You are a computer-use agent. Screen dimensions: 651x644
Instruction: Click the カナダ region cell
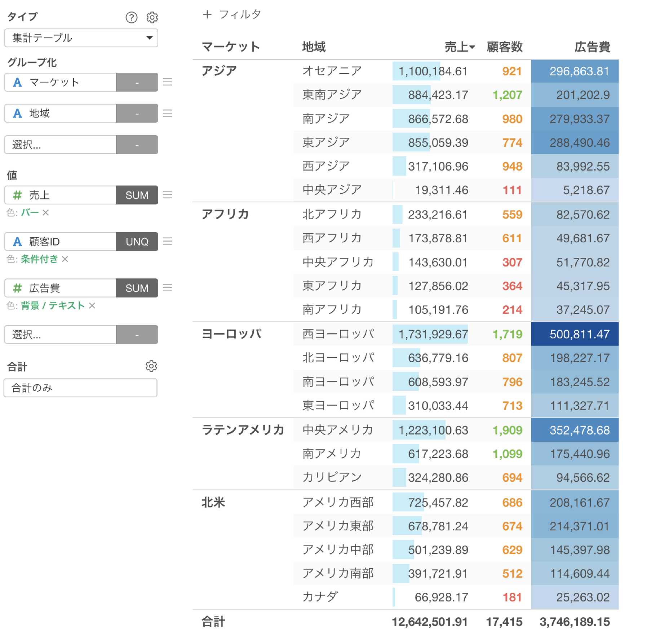point(320,597)
